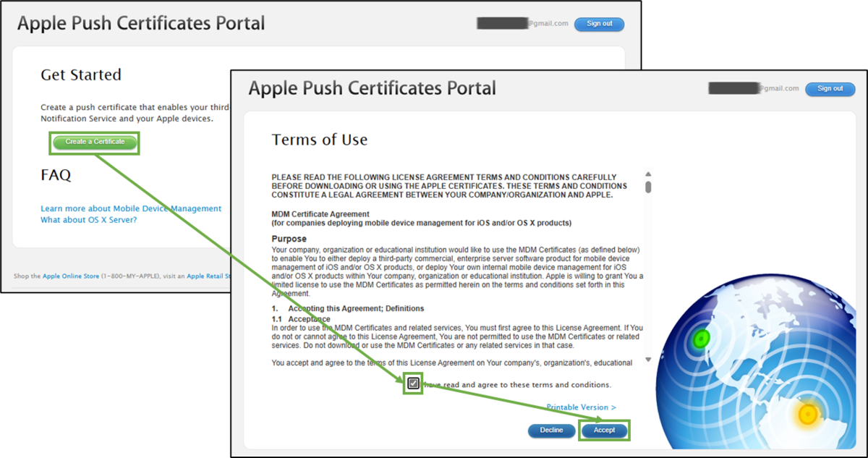Open Learn more about Mobile Device Management
The width and height of the screenshot is (868, 458).
131,208
